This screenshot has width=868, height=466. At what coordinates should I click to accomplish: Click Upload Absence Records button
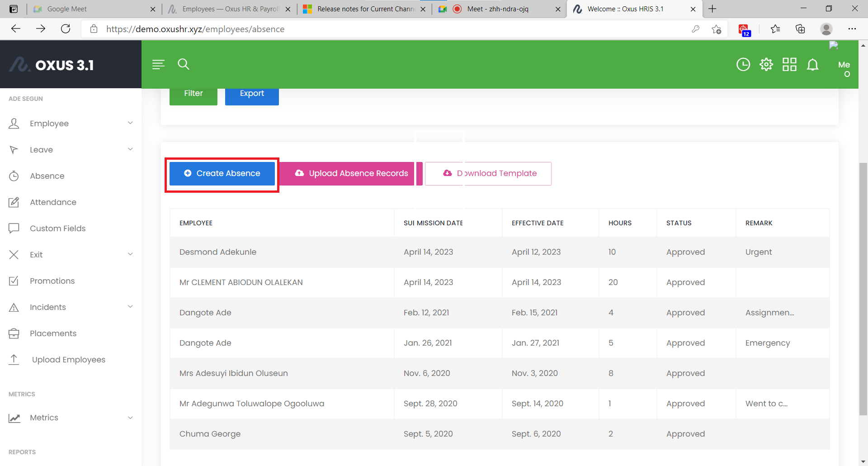[x=350, y=174]
